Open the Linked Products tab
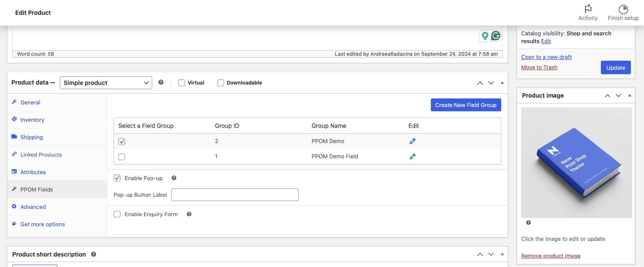This screenshot has width=644, height=267. pos(41,155)
